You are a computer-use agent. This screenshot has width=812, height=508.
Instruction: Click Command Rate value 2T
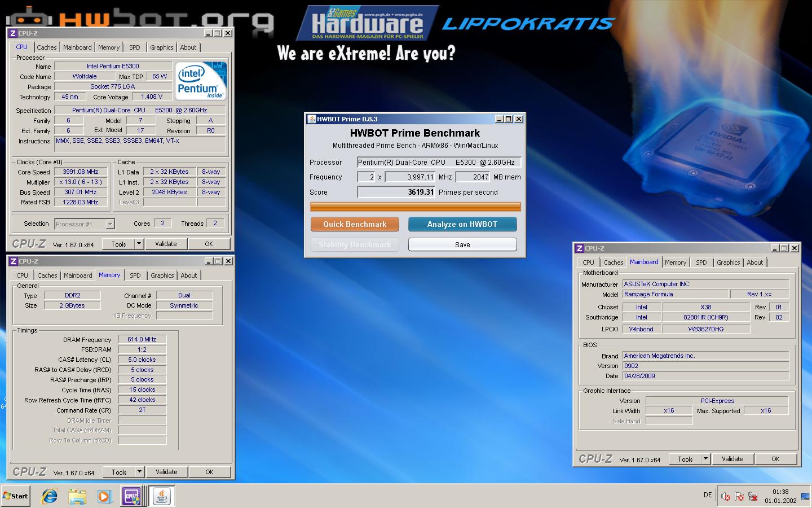pyautogui.click(x=142, y=410)
